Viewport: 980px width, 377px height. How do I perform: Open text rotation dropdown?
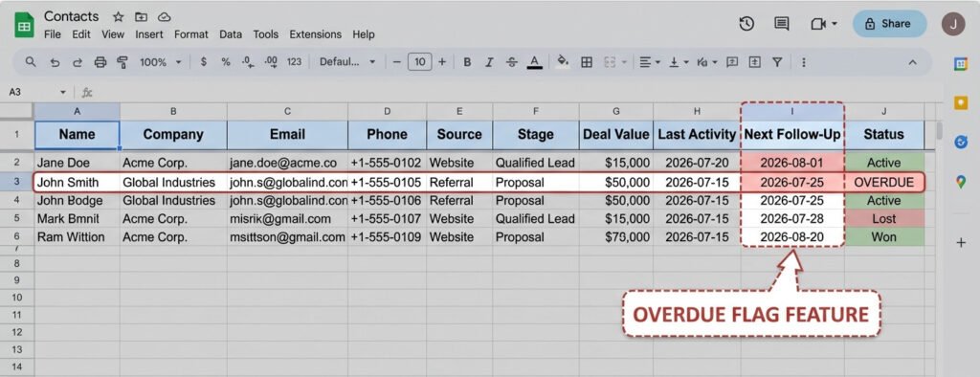pos(707,62)
